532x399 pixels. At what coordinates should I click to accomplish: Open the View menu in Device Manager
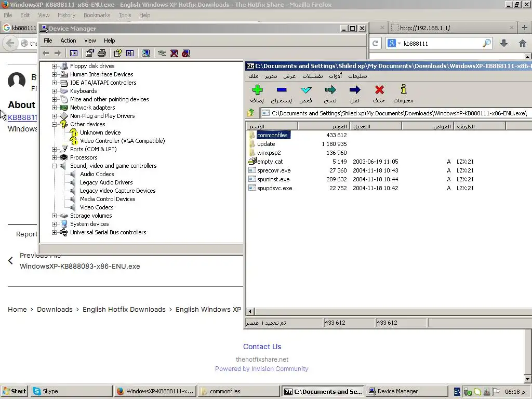pyautogui.click(x=90, y=41)
